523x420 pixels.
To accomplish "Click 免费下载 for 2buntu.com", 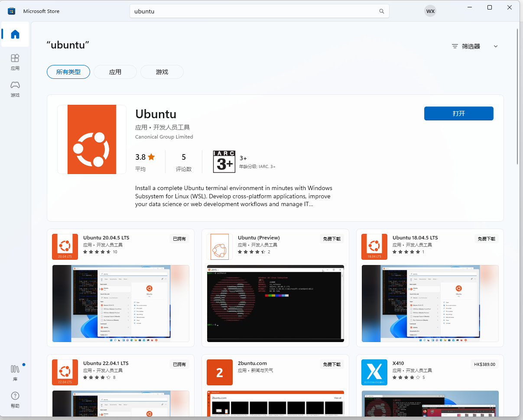I will [x=332, y=364].
